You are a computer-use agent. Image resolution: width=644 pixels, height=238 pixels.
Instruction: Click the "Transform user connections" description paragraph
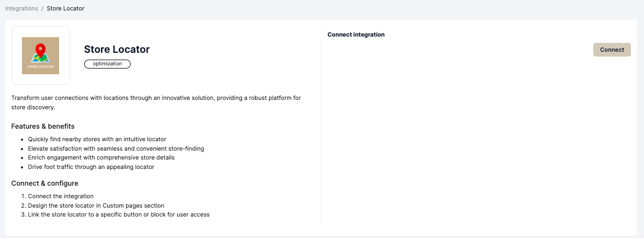coord(156,103)
